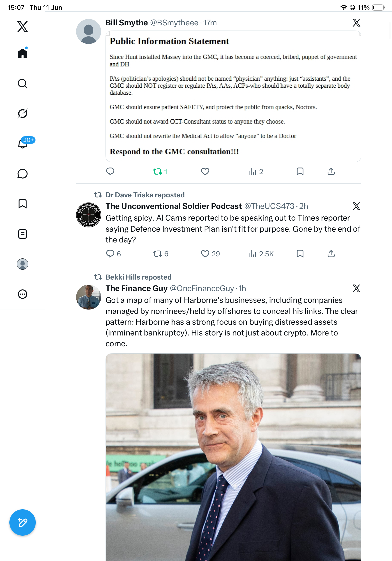
Task: Open Grok menu on The Finance Guy post
Action: click(356, 288)
